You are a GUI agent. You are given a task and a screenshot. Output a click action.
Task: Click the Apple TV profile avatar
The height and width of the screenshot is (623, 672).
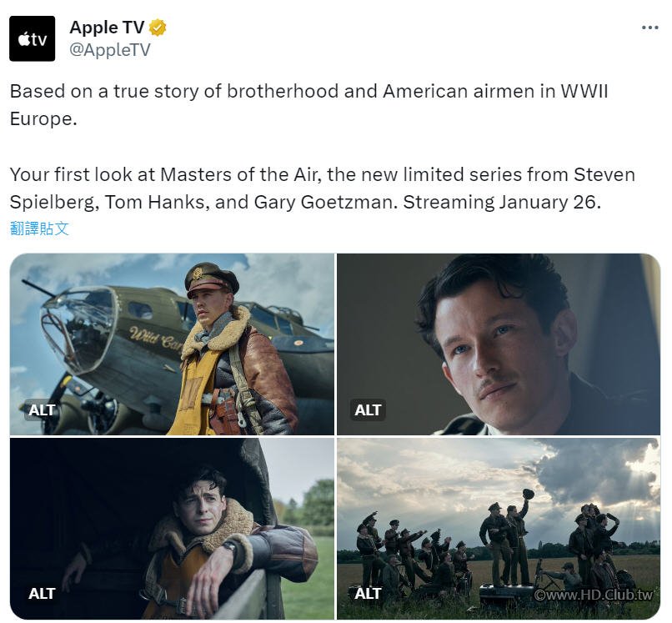click(x=33, y=38)
